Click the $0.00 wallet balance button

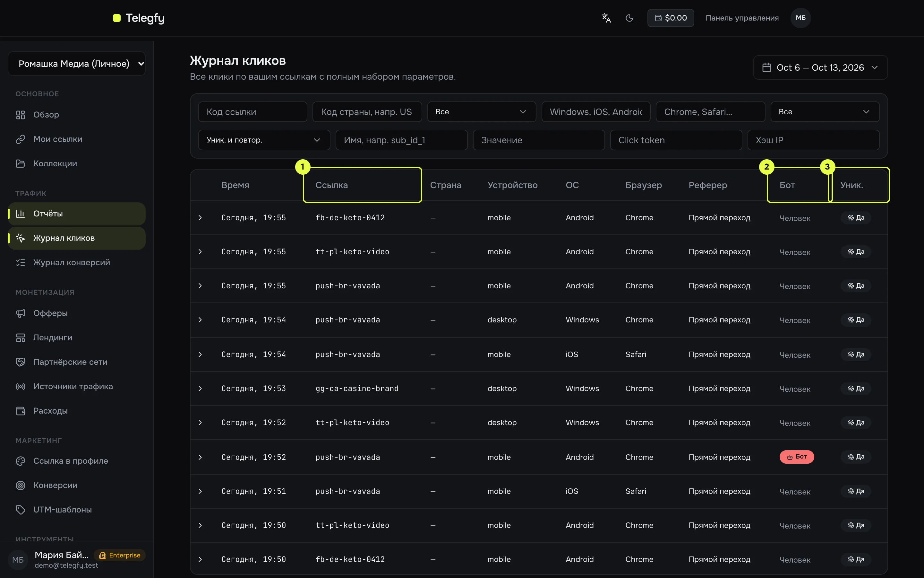(671, 18)
